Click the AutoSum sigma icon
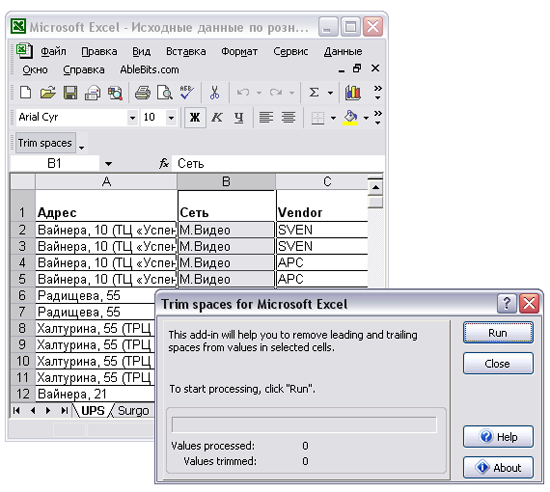550x492 pixels. click(x=314, y=93)
